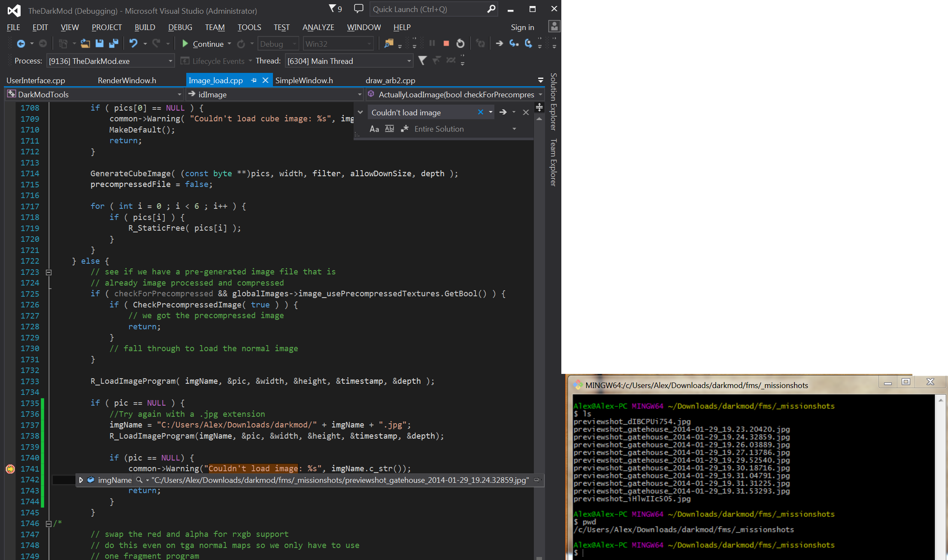The image size is (948, 560).
Task: Collapse the comment block at line 1746
Action: (49, 524)
